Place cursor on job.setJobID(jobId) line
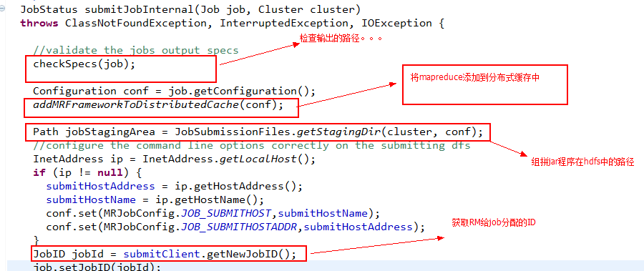The height and width of the screenshot is (271, 644). 94,267
